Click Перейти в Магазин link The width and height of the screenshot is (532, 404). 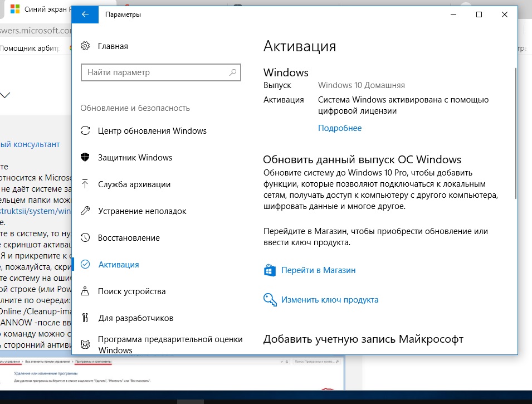coord(318,270)
